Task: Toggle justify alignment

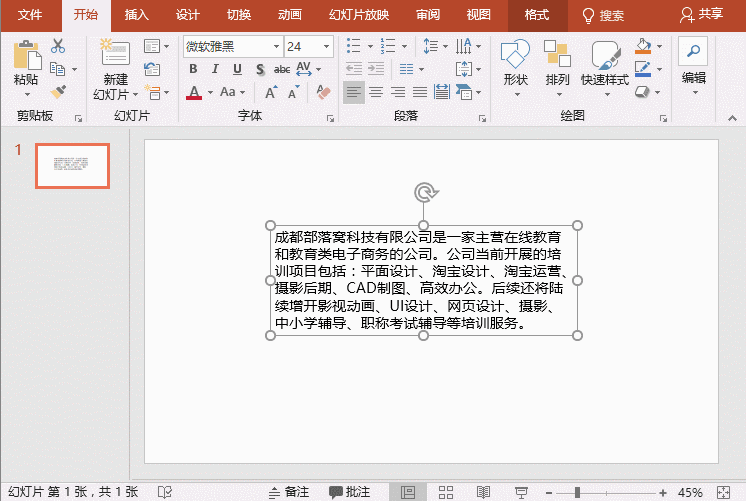Action: coord(420,92)
